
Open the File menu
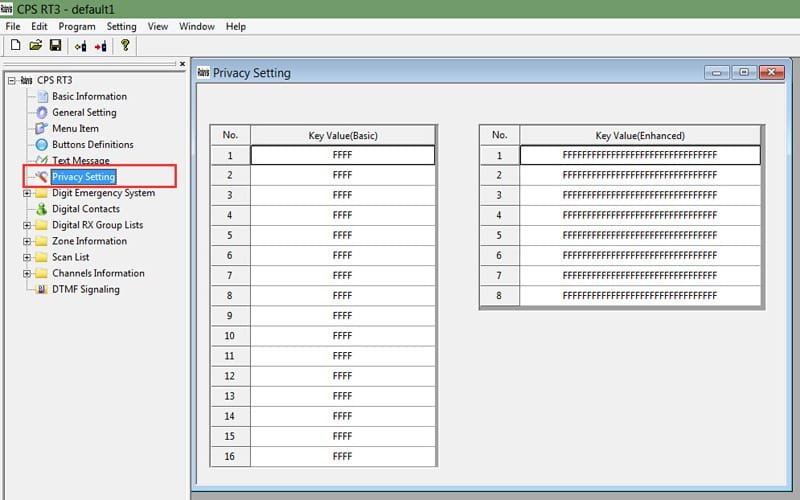click(x=13, y=27)
